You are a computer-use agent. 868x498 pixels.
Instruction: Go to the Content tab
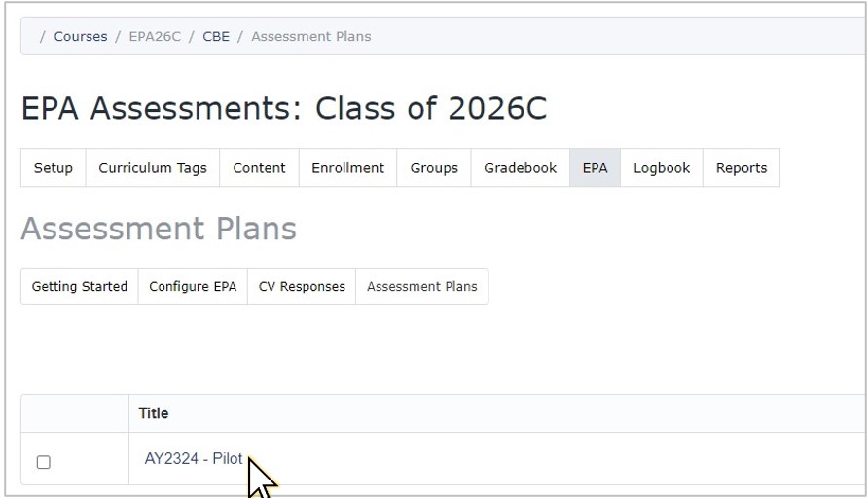(259, 168)
